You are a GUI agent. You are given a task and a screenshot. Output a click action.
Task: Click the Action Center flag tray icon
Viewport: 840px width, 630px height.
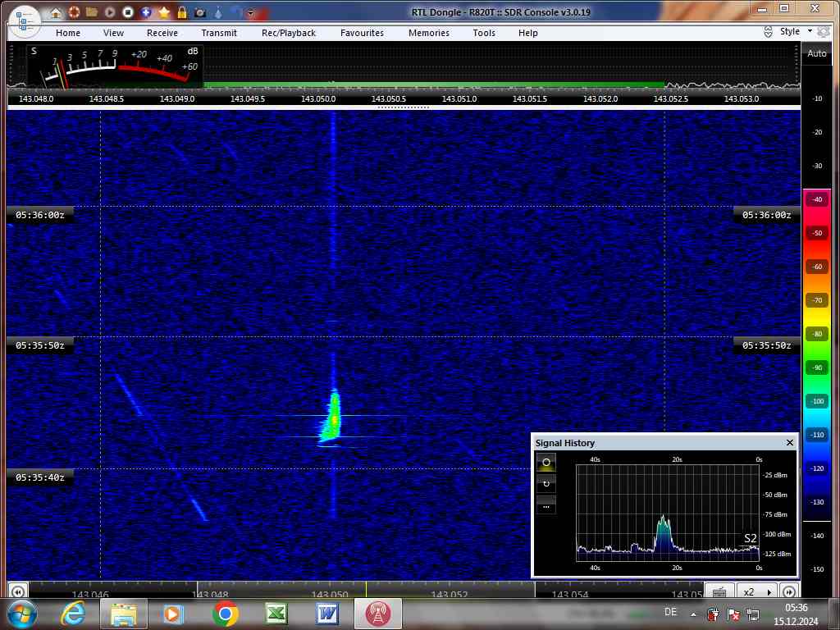733,614
